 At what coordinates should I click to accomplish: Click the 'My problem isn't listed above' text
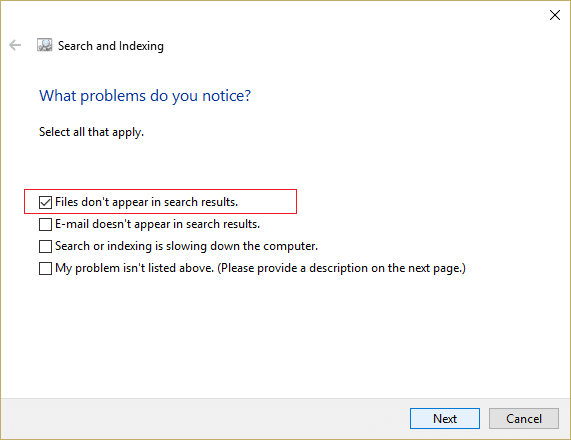pos(134,268)
